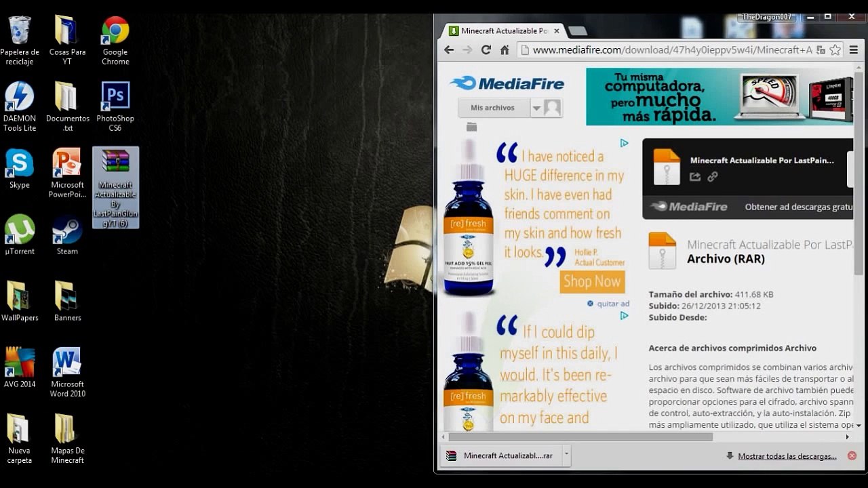
Task: Launch Microsoft PowerPoint shortcut
Action: (67, 174)
